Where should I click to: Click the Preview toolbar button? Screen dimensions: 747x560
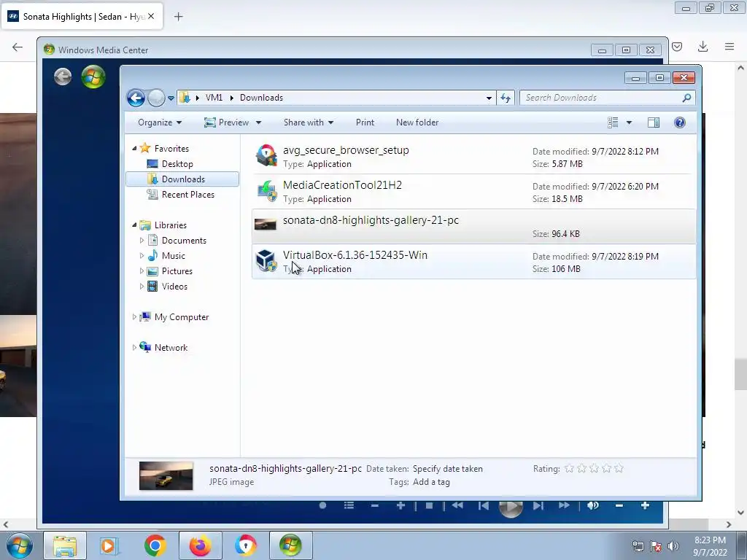[x=227, y=122]
